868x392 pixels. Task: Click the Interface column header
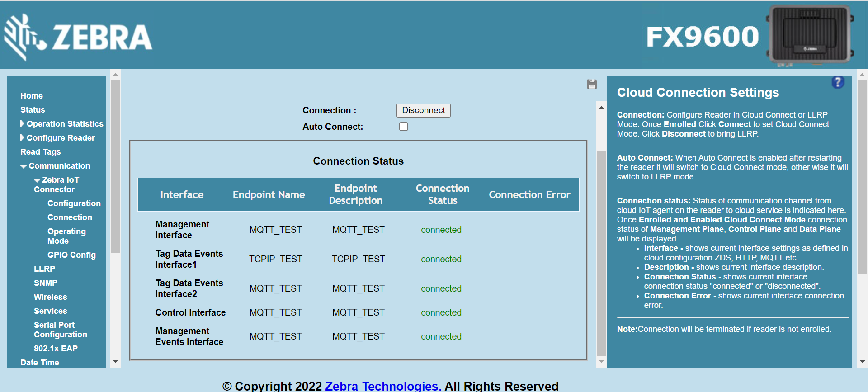182,194
